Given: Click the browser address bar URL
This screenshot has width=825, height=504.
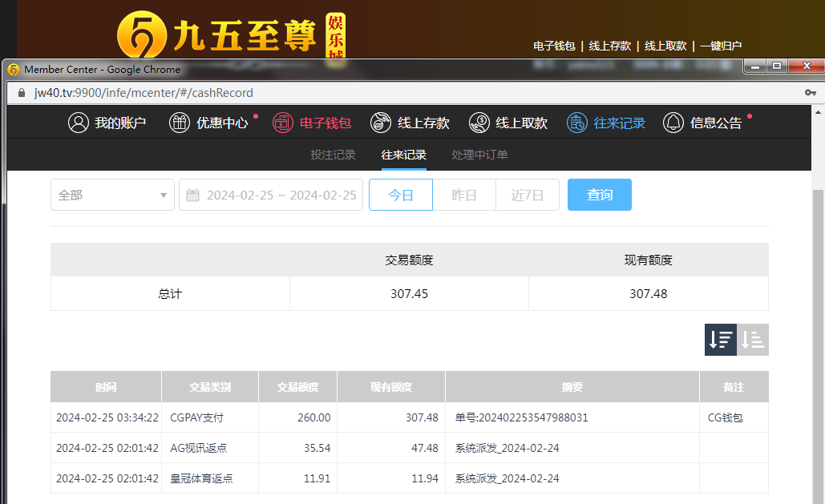Looking at the screenshot, I should 144,93.
